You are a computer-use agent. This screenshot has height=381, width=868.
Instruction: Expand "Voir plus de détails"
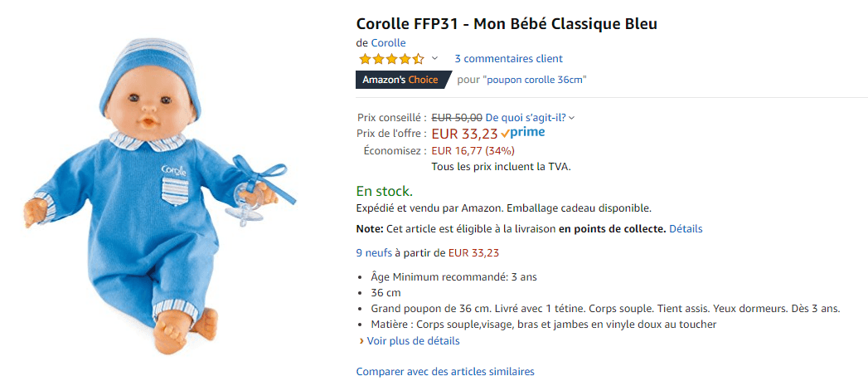(412, 341)
